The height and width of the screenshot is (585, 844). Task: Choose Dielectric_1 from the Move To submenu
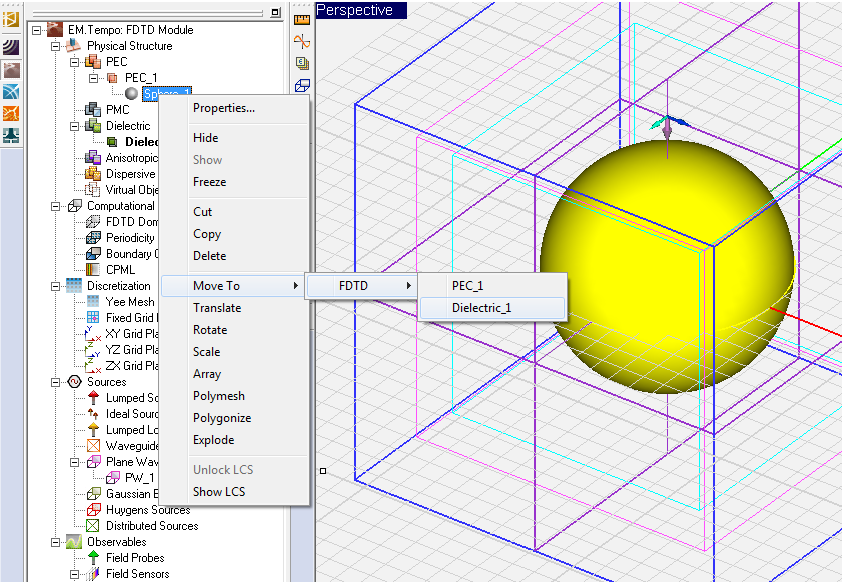tap(481, 308)
